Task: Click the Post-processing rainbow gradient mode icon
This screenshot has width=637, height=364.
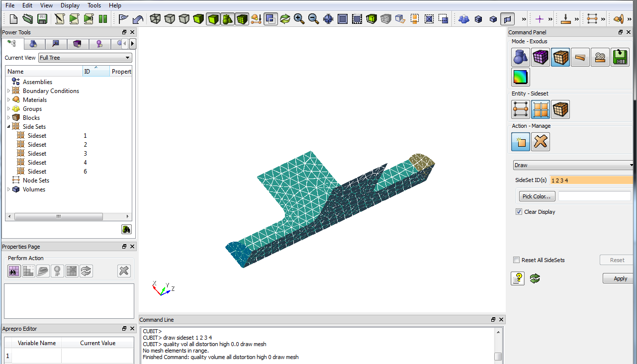Action: point(521,78)
